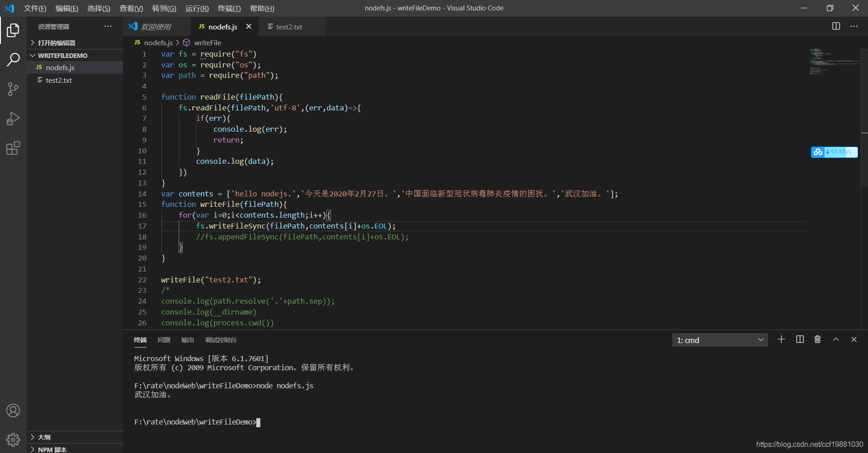Open the Extensions icon

tap(13, 148)
